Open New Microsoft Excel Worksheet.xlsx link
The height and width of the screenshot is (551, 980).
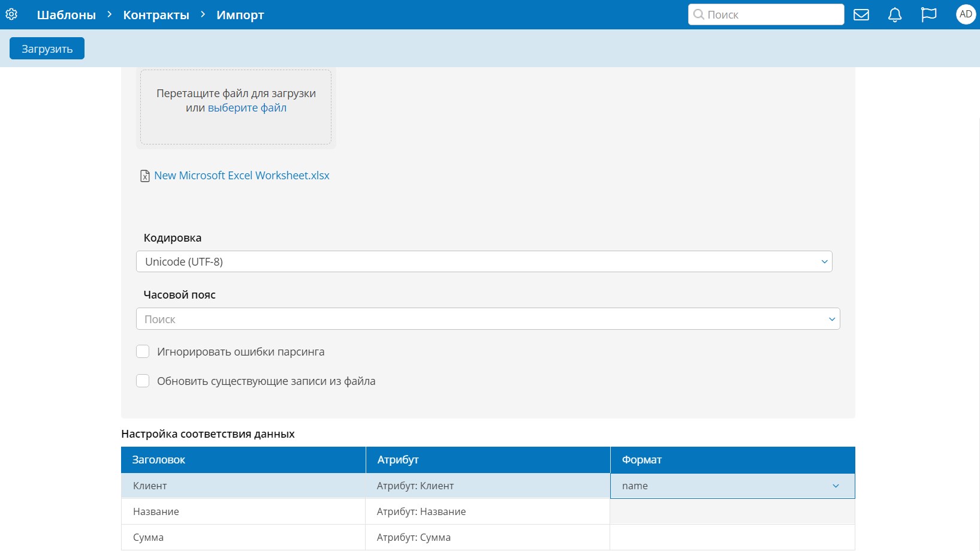pyautogui.click(x=242, y=176)
